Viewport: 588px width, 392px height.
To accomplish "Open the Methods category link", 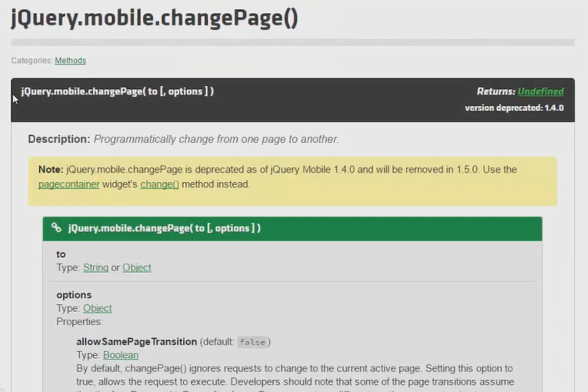I will (71, 61).
